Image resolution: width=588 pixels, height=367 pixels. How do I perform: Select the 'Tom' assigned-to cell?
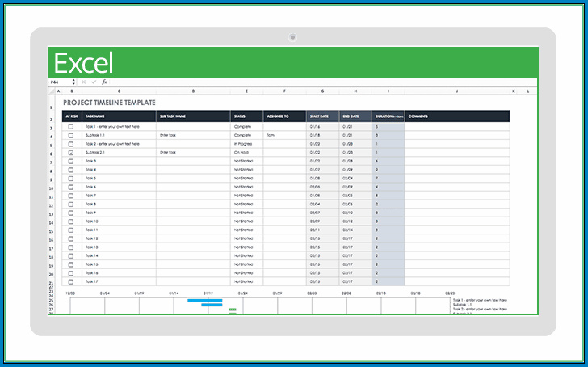coord(284,136)
